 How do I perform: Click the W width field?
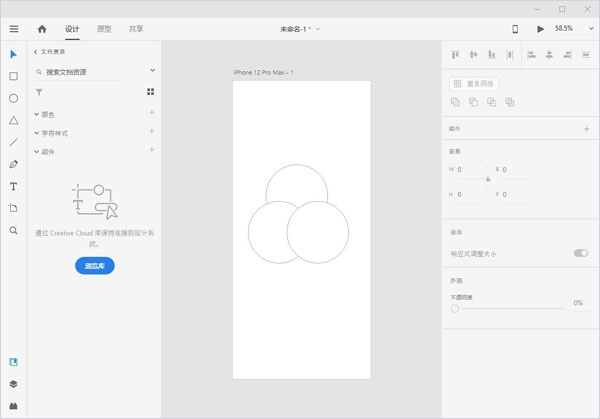471,170
